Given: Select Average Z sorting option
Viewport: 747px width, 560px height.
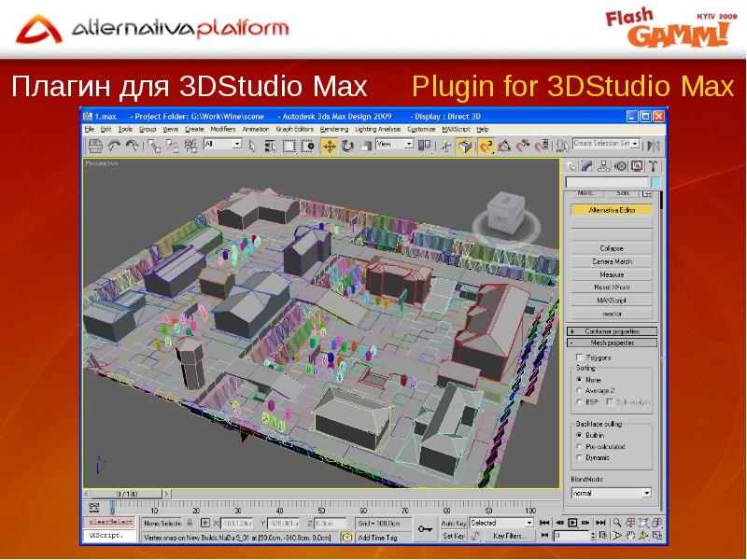Looking at the screenshot, I should tap(579, 390).
